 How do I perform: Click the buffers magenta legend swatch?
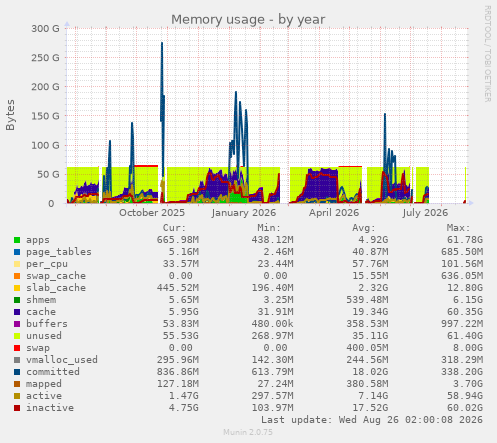click(17, 324)
